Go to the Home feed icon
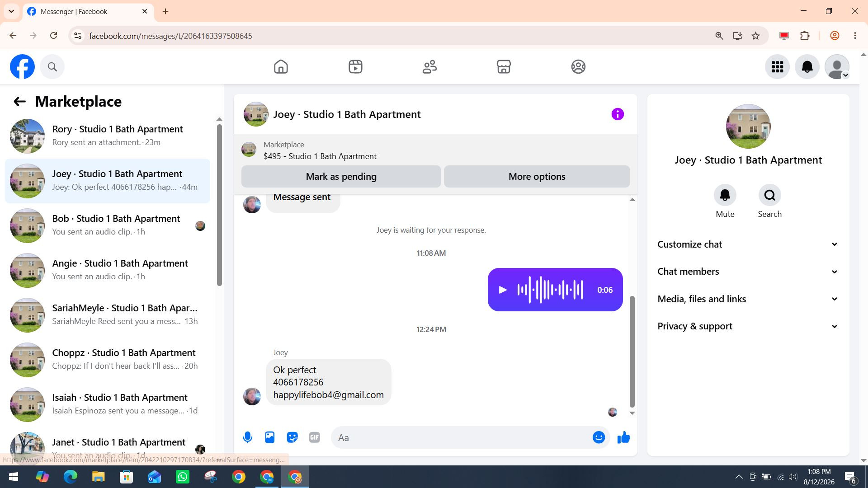 [x=281, y=67]
